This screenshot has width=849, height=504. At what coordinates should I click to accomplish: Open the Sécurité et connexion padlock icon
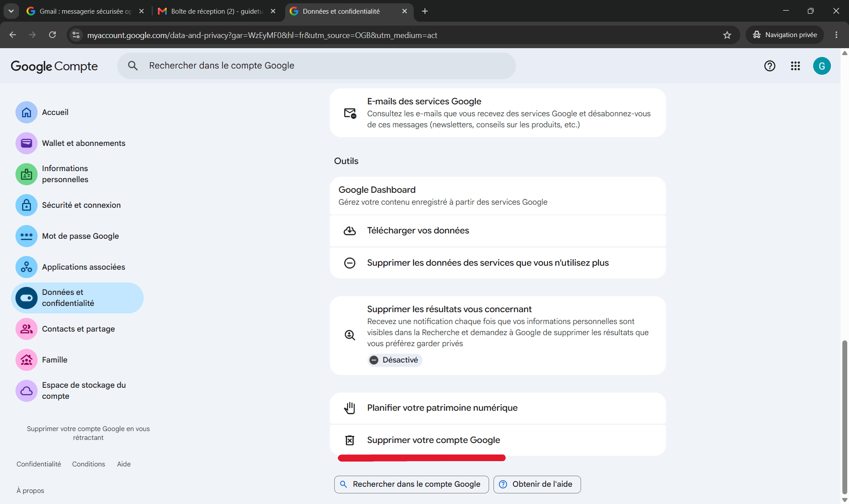[27, 205]
